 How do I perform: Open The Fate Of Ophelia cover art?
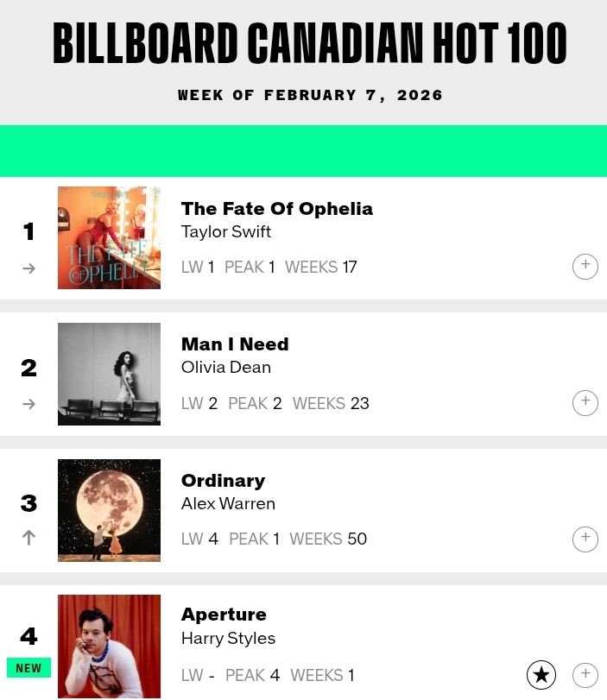[109, 237]
